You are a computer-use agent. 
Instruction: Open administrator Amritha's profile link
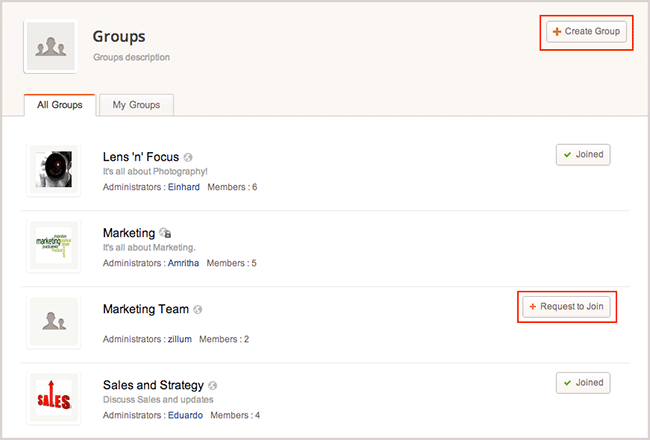pos(183,263)
